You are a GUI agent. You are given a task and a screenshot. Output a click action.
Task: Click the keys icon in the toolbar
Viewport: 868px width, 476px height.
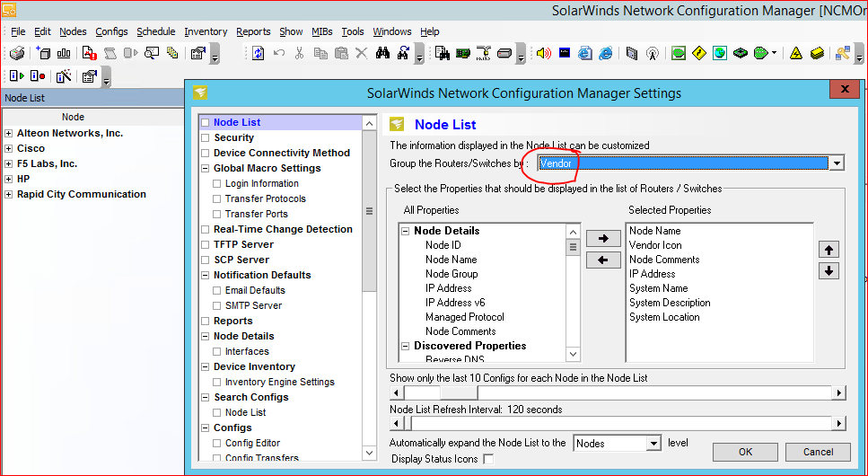(843, 53)
